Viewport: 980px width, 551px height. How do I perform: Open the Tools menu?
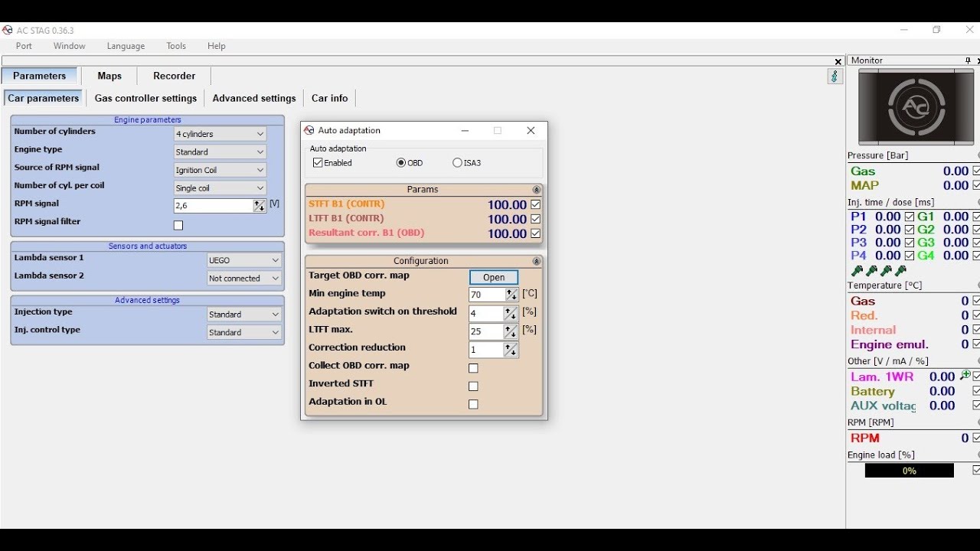176,46
